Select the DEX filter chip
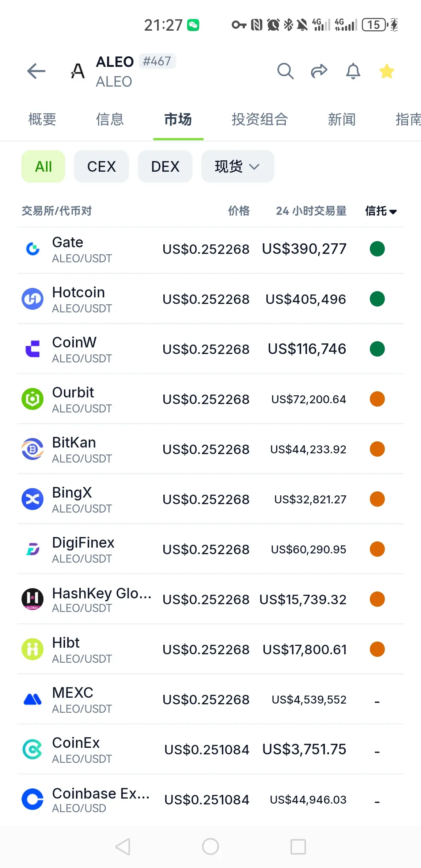Screen dimensions: 421x868 click(x=165, y=167)
